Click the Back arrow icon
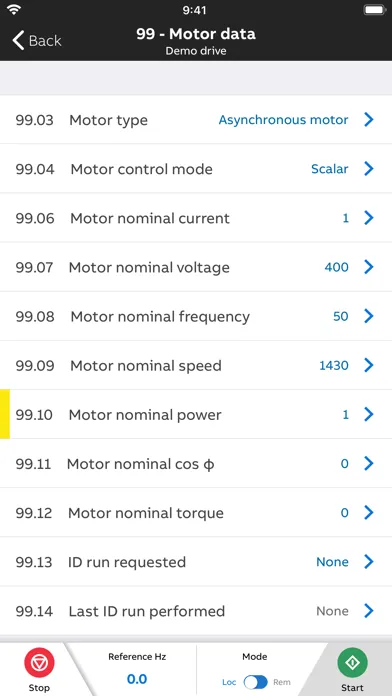This screenshot has width=392, height=696. pyautogui.click(x=18, y=40)
